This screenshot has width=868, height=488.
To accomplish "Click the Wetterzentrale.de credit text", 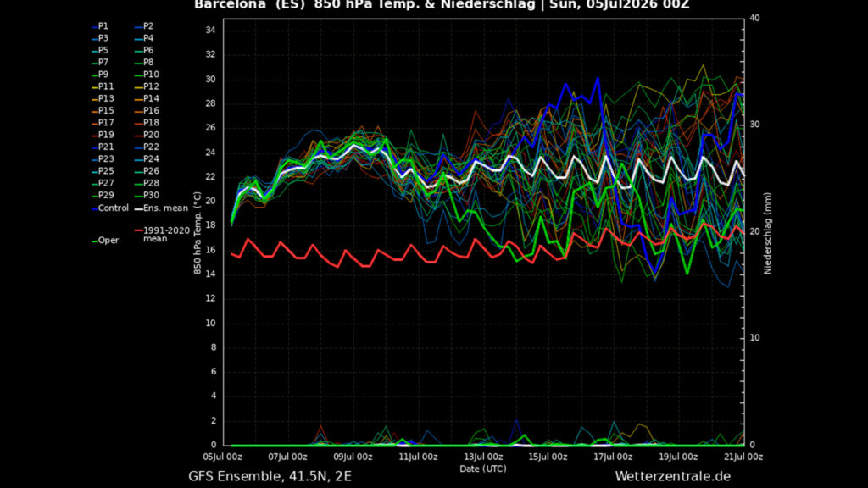I will coord(672,476).
